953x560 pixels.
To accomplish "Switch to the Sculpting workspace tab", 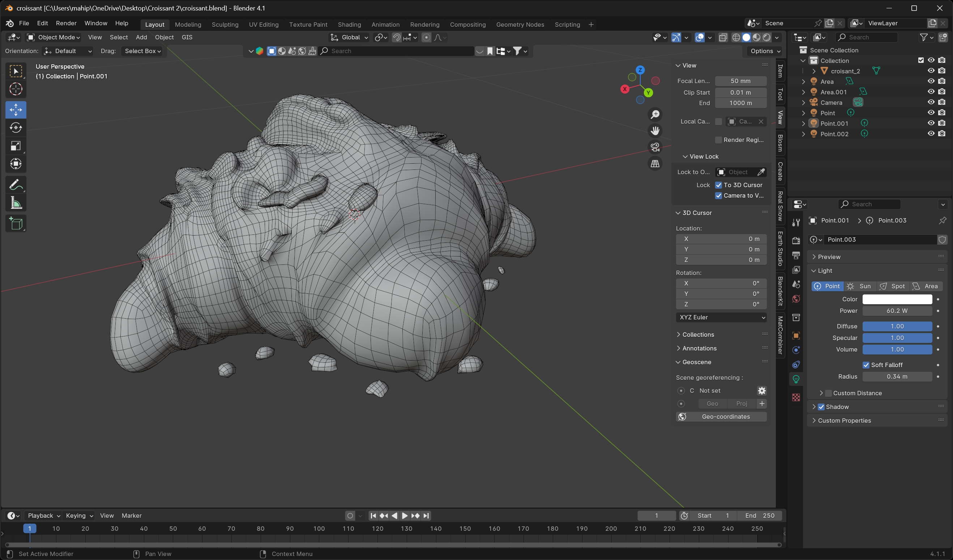I will pyautogui.click(x=225, y=25).
